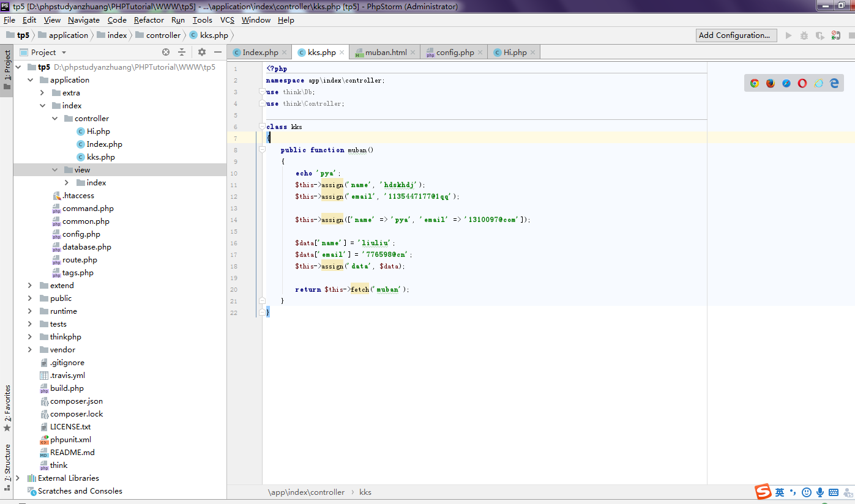Expand the extra folder
The width and height of the screenshot is (855, 504).
click(x=42, y=93)
